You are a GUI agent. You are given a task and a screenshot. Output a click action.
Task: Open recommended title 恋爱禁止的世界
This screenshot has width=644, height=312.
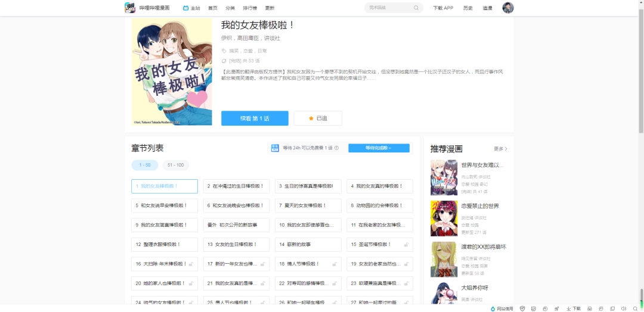pos(480,206)
